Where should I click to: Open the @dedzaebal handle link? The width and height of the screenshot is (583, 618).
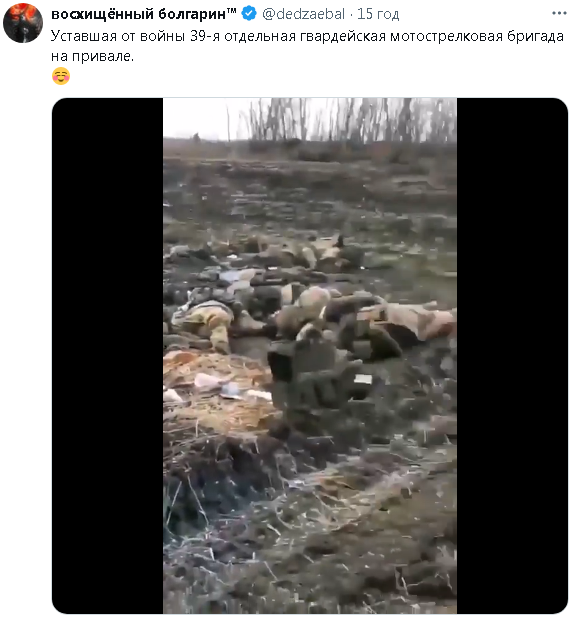[x=303, y=14]
